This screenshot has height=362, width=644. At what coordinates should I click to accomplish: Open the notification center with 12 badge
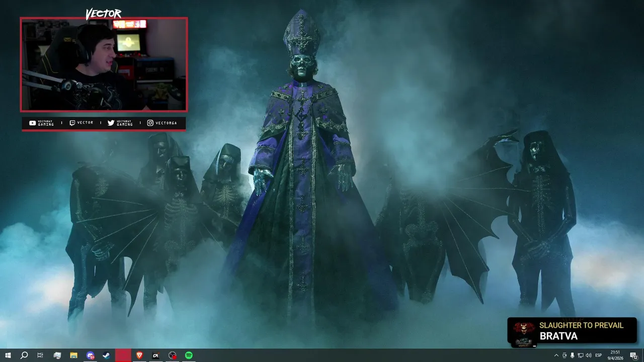tap(633, 355)
